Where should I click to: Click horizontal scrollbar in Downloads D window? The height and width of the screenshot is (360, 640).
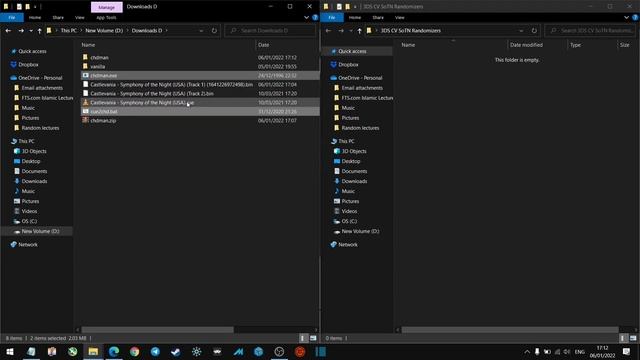click(x=157, y=329)
